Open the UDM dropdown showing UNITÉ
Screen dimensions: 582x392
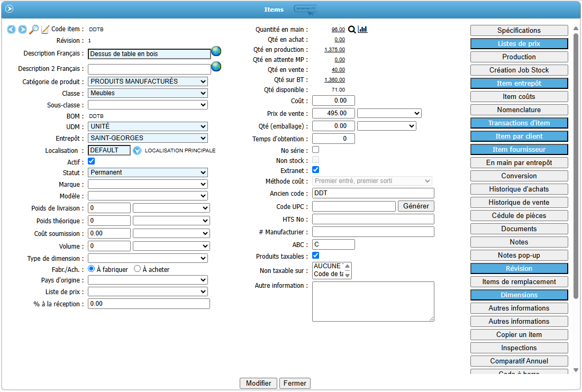[x=148, y=126]
